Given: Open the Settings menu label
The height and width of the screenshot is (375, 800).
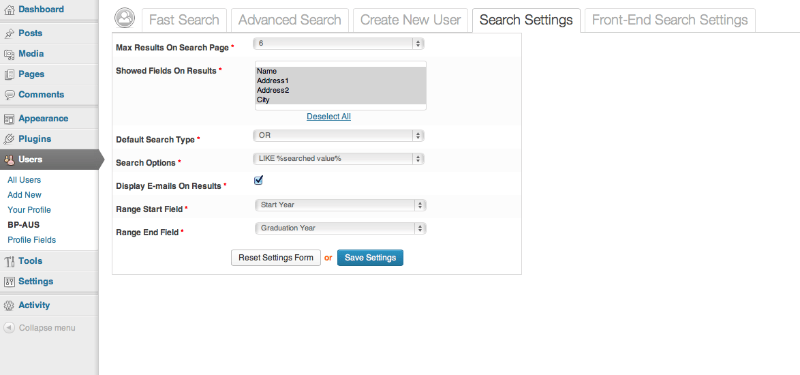Looking at the screenshot, I should tap(36, 281).
